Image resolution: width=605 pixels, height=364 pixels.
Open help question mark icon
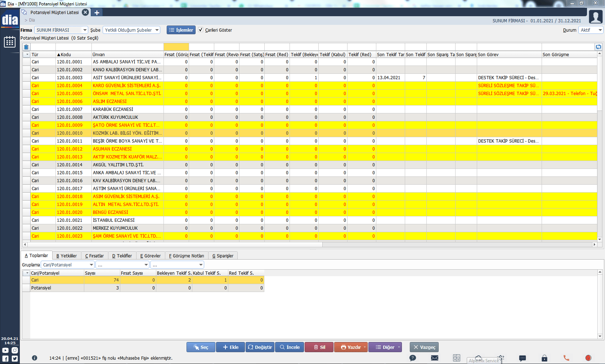pyautogui.click(x=413, y=358)
